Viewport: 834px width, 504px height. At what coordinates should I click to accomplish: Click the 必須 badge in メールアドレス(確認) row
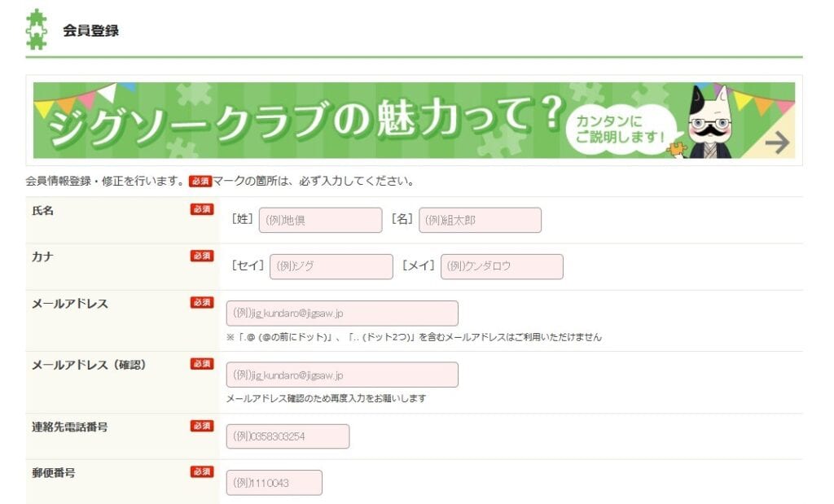(x=202, y=364)
